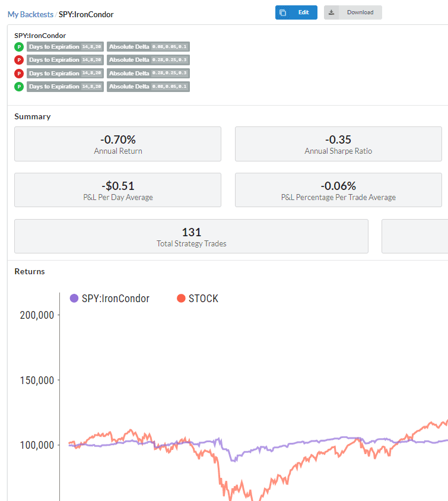448x501 pixels.
Task: Click the orange STOCK legend dot
Action: 181,299
